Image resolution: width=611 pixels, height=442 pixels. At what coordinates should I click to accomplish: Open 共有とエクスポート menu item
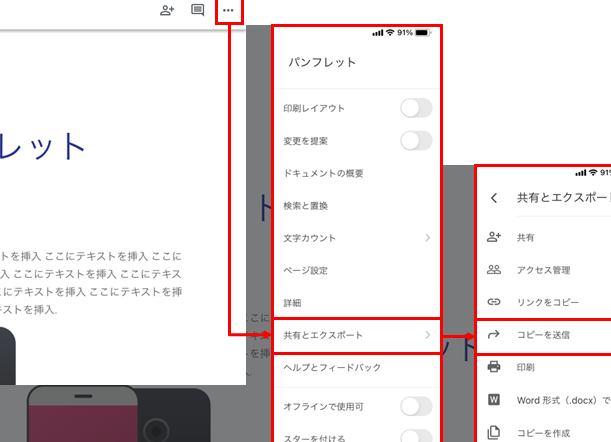pos(357,335)
